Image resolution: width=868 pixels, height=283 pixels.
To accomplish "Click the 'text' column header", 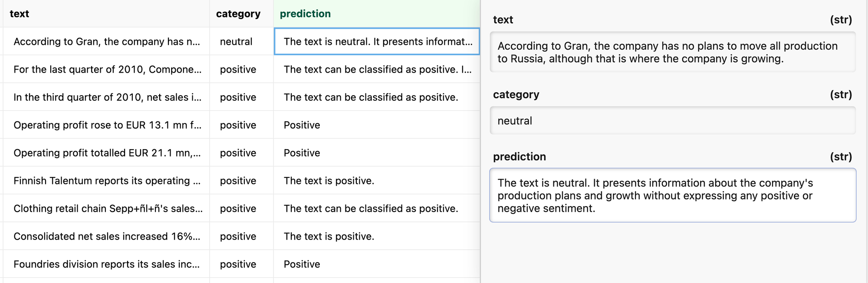I will (20, 14).
